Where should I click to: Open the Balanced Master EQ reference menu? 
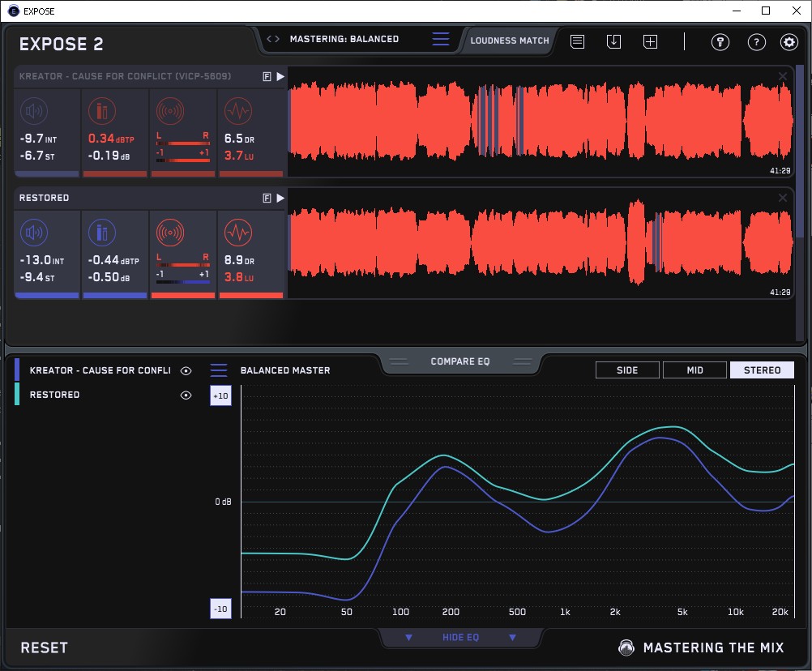pyautogui.click(x=219, y=370)
